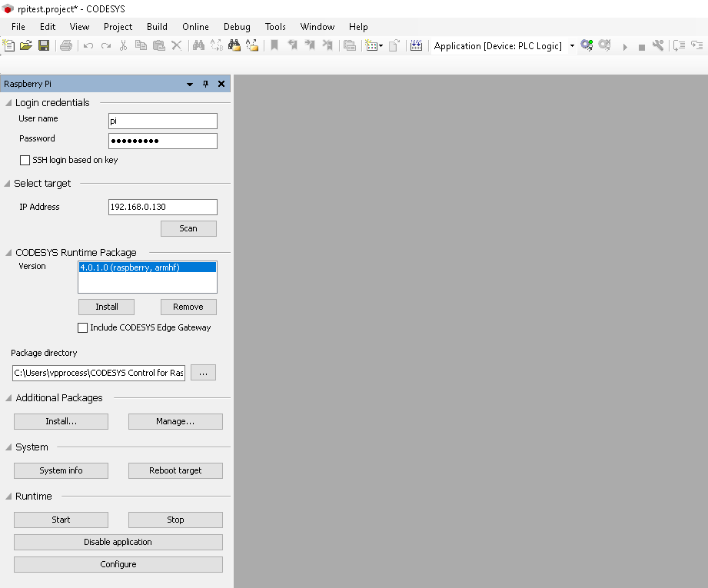Screen dimensions: 708x588
Task: Go to next bookmark icon
Action: [x=310, y=45]
